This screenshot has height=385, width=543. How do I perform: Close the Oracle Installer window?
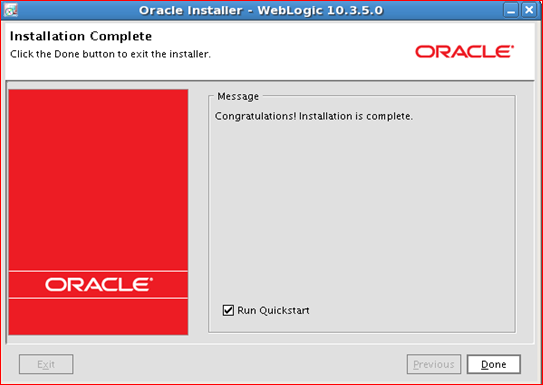(x=529, y=10)
